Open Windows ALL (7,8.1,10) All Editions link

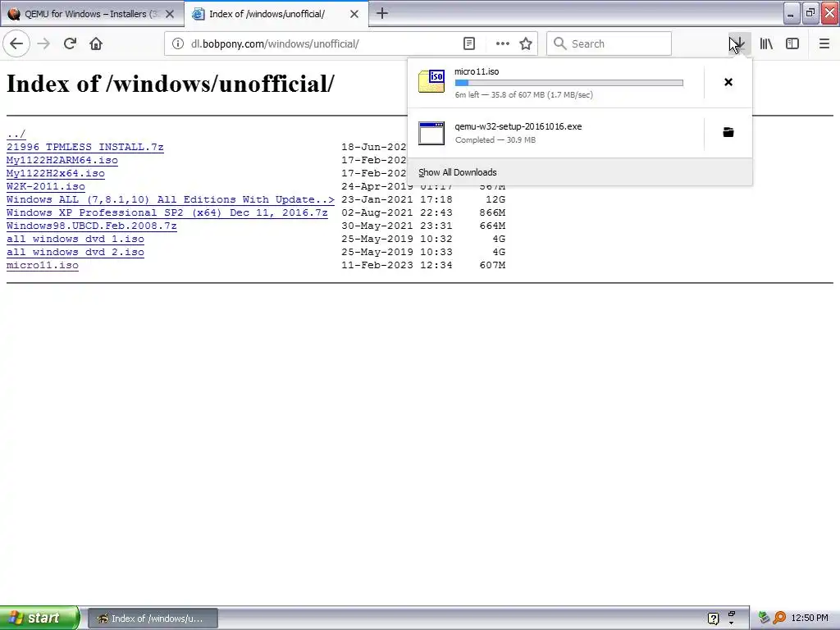(171, 200)
